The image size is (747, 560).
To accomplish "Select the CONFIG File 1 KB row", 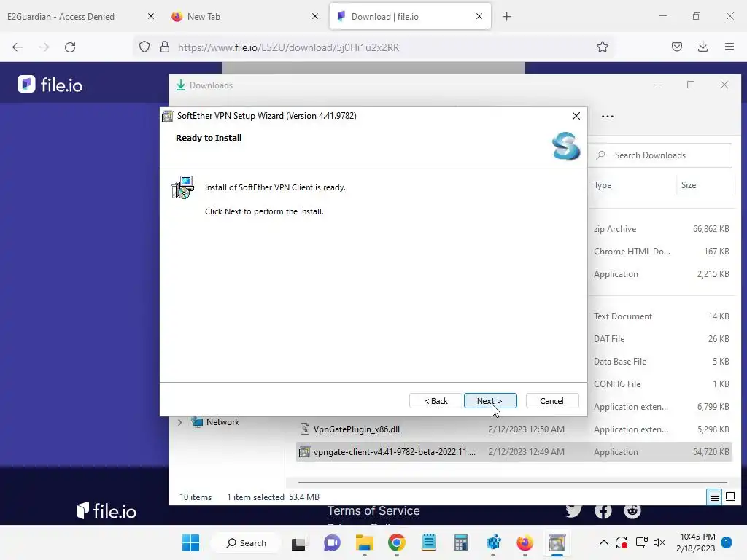I will (661, 384).
